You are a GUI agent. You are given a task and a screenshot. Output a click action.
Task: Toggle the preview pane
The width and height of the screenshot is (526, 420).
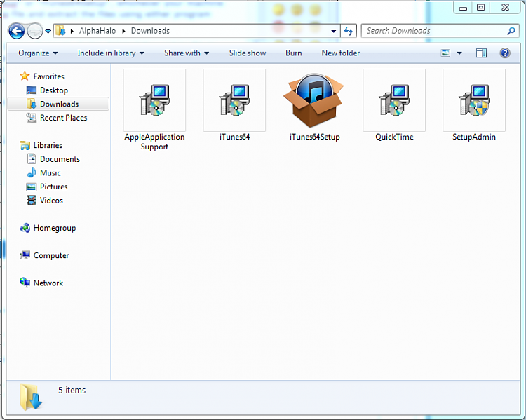click(481, 53)
